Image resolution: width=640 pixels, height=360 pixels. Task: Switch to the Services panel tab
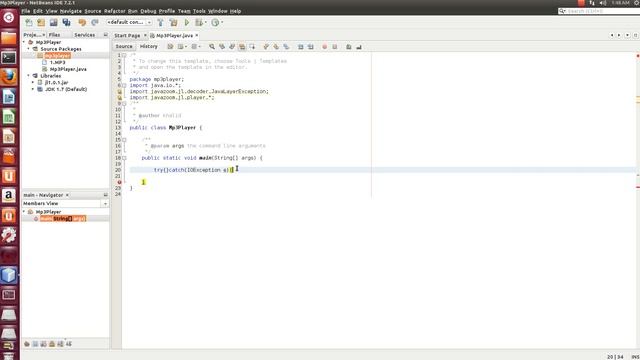84,35
